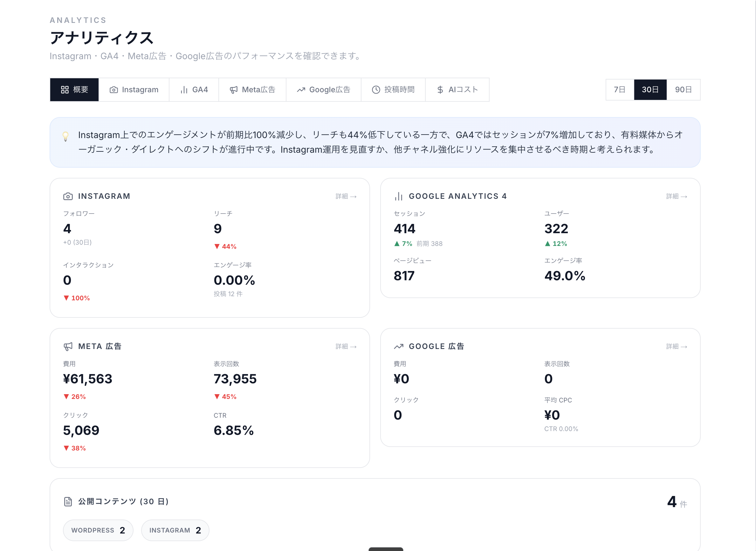756x551 pixels.
Task: Click the lightbulb insight icon
Action: click(x=66, y=136)
